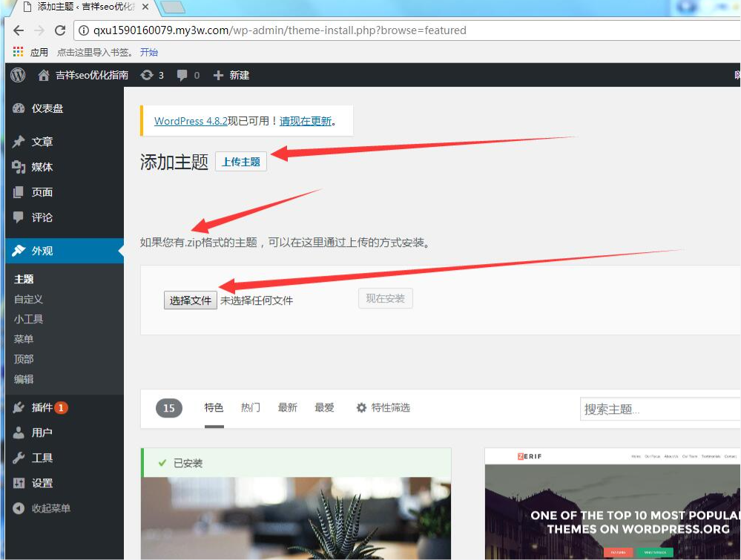Click the 未选择任何文件 text

pos(257,300)
